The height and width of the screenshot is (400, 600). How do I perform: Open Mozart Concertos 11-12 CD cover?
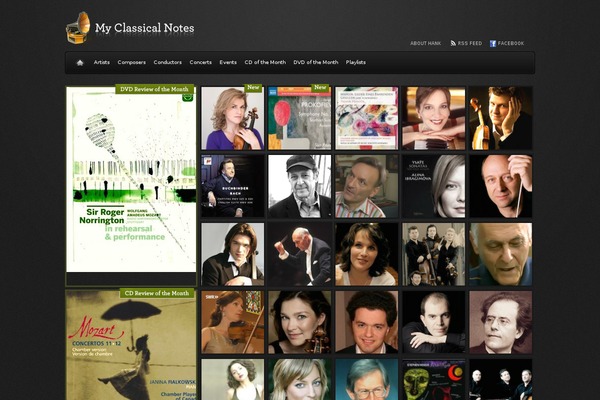(x=131, y=345)
